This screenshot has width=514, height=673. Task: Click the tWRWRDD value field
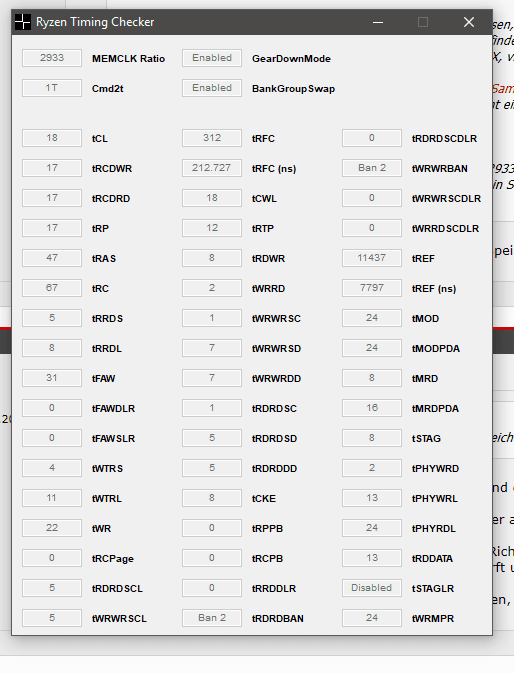coord(212,378)
